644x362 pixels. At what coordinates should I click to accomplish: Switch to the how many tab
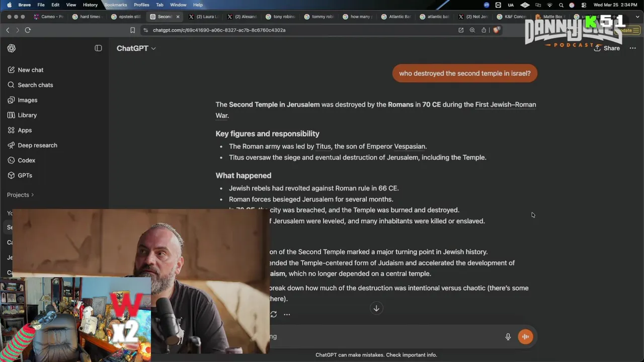(358, 17)
